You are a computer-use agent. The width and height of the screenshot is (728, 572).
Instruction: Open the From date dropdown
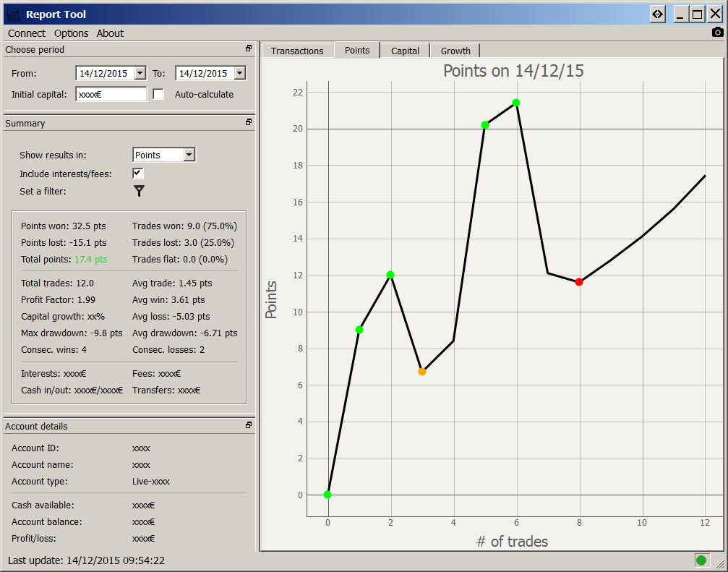click(140, 73)
